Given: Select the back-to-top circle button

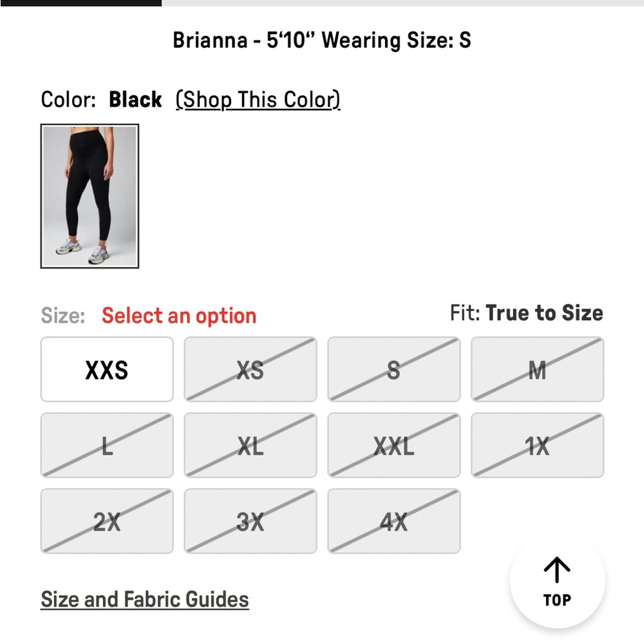Looking at the screenshot, I should coord(556,580).
